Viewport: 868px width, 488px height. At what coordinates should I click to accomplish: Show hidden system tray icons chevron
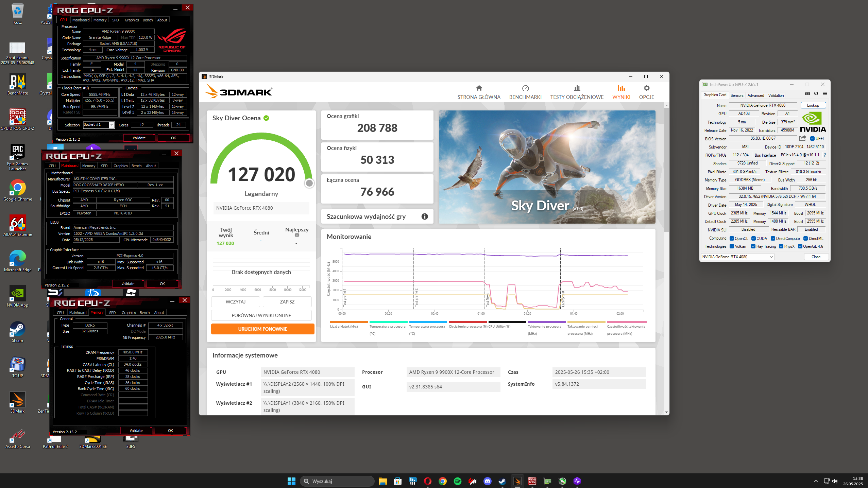click(x=816, y=481)
